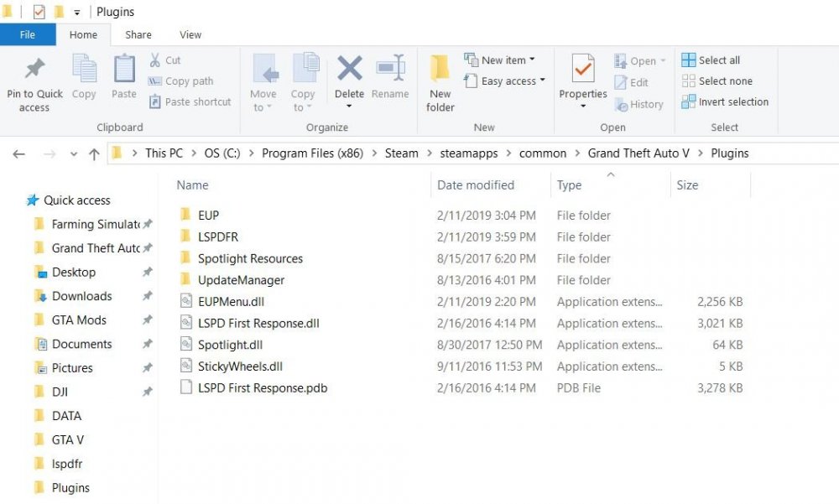
Task: Click the Delete icon in the ribbon
Action: coord(349,71)
